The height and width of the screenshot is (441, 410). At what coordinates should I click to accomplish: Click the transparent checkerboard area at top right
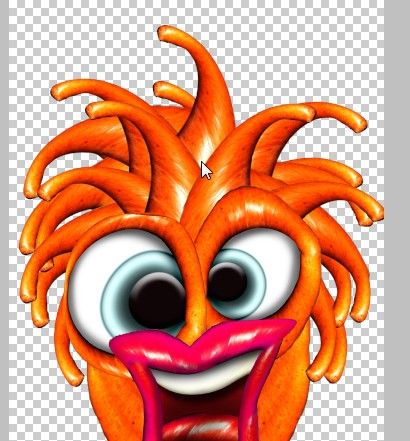tap(317, 50)
